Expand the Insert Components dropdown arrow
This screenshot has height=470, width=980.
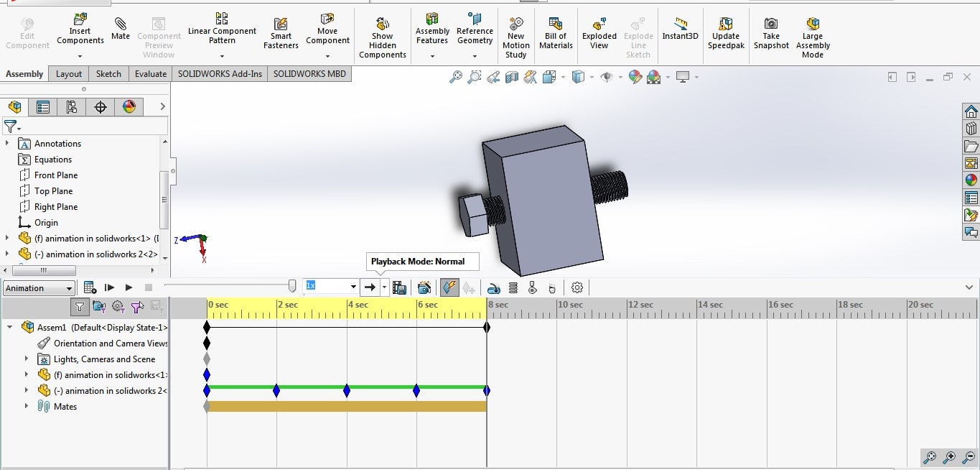80,56
